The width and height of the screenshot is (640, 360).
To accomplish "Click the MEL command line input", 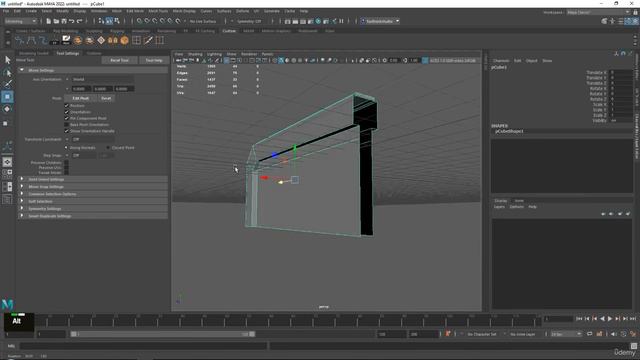I will (144, 346).
